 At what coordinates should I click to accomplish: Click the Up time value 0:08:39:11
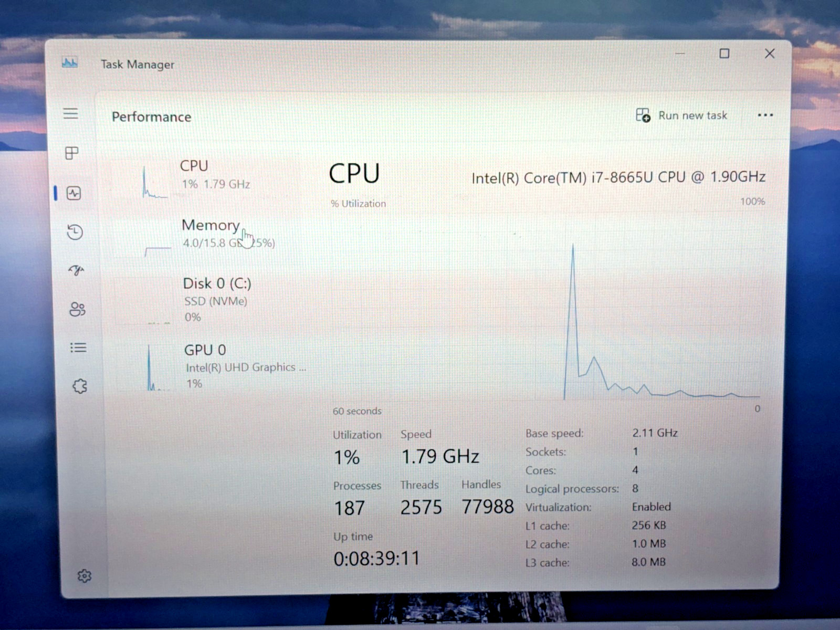(x=376, y=559)
